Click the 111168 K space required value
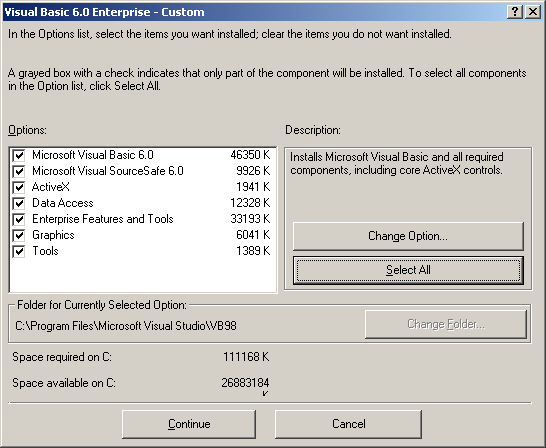This screenshot has height=448, width=546. tap(246, 357)
